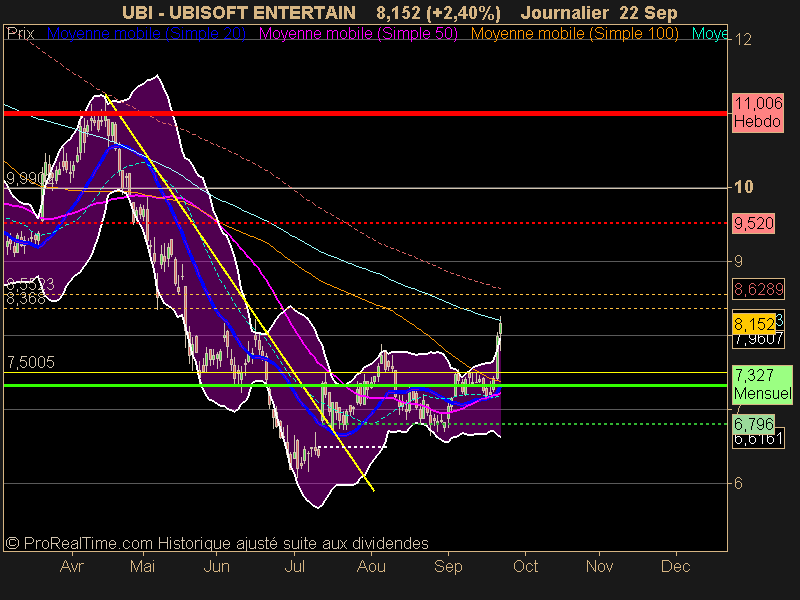This screenshot has width=800, height=600.
Task: Click the "Mai" month on the time axis
Action: (x=142, y=566)
